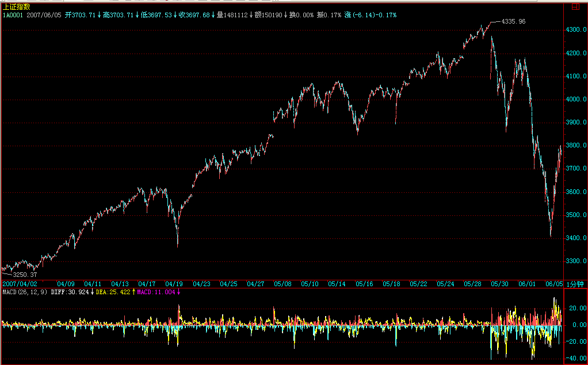Click the 3500.0 price axis label
The width and height of the screenshot is (588, 365).
pos(575,215)
